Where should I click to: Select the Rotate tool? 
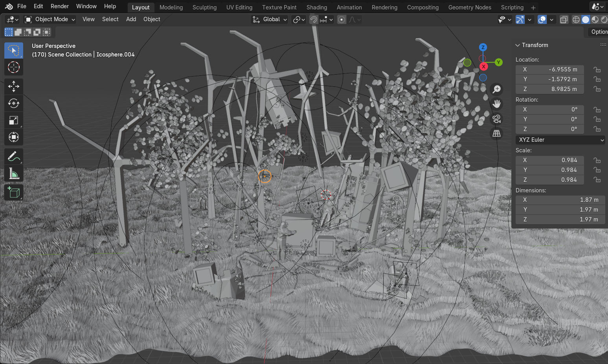[14, 103]
